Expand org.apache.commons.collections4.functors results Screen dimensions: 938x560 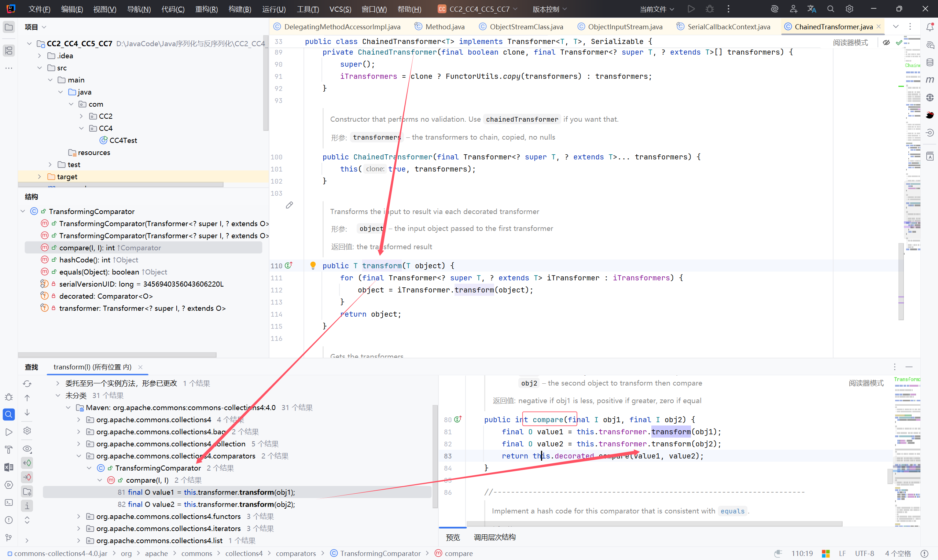[78, 516]
